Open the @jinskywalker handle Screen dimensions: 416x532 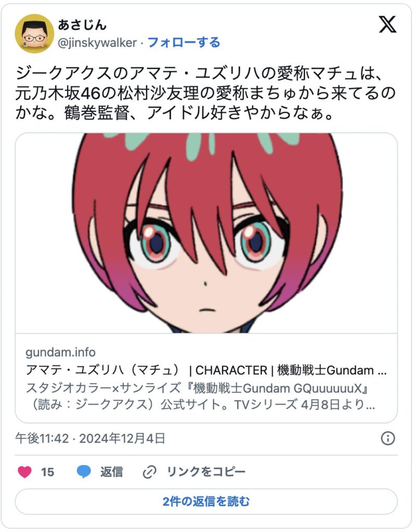97,43
